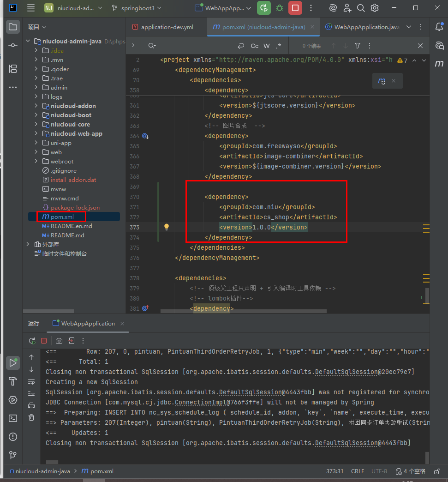Open the Maven tool window on right sidebar
Image resolution: width=448 pixels, height=482 pixels.
pyautogui.click(x=439, y=64)
